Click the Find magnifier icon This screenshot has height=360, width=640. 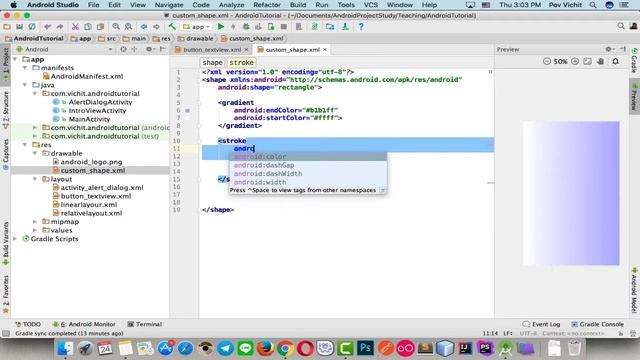point(116,27)
